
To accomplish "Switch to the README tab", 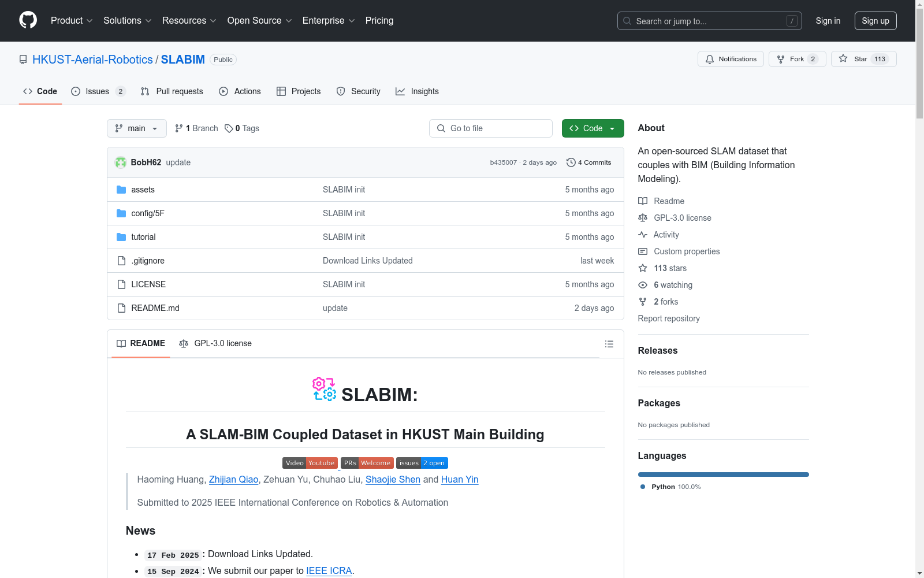I will (x=141, y=343).
